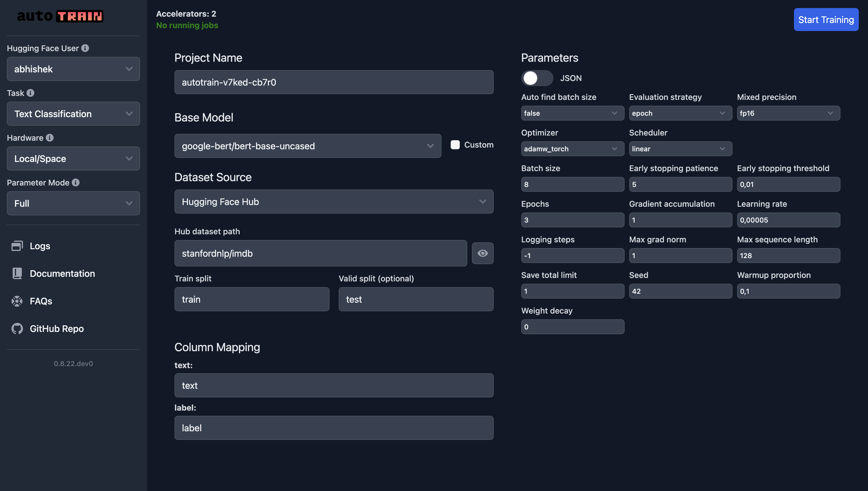The image size is (868, 491).
Task: Select the Optimizer dropdown option
Action: pyautogui.click(x=571, y=148)
